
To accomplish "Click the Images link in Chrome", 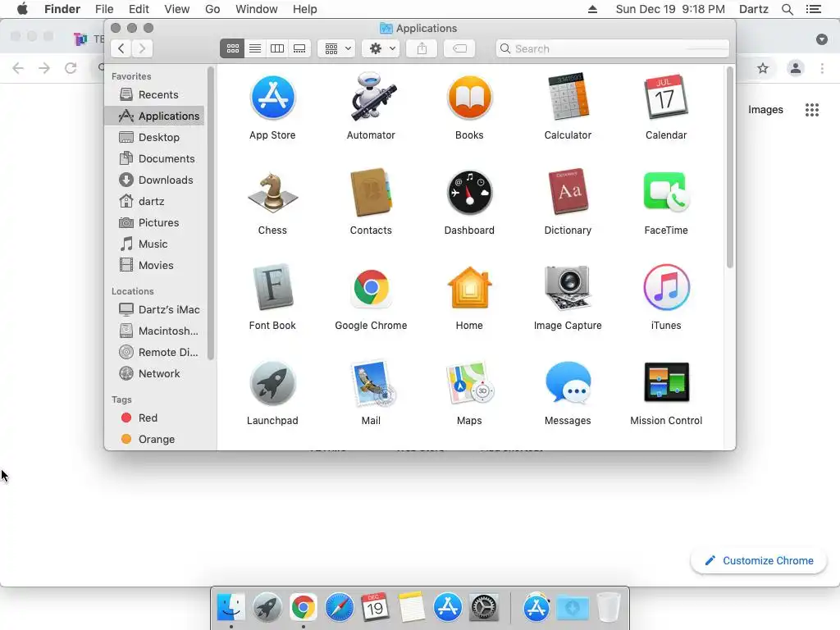I will pos(765,110).
